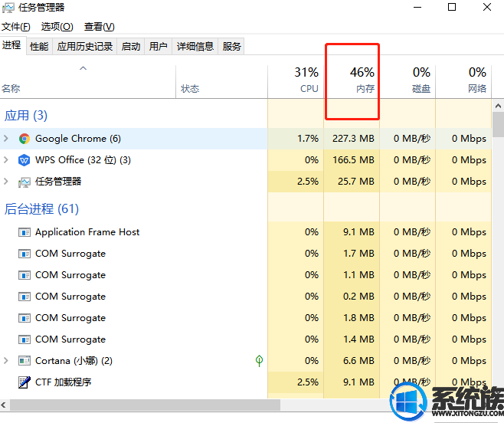
Task: Click the vertical scrollbar up arrow
Action: [x=498, y=106]
